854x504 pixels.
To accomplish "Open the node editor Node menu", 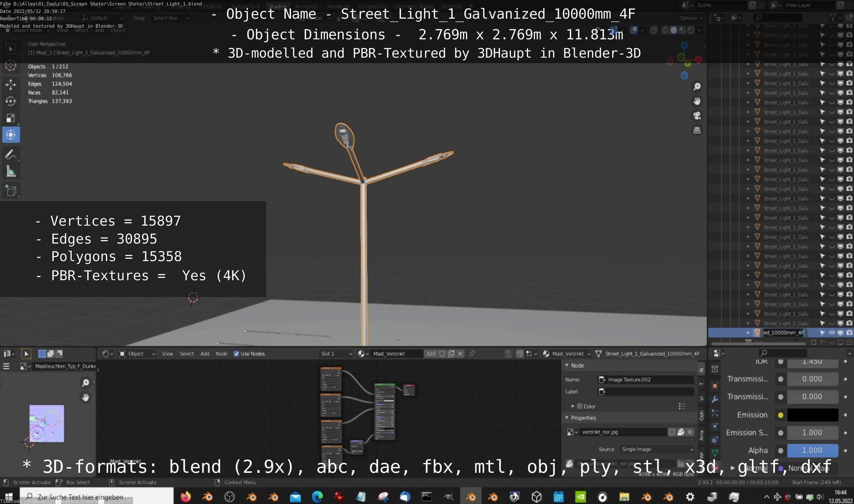I will (x=221, y=354).
